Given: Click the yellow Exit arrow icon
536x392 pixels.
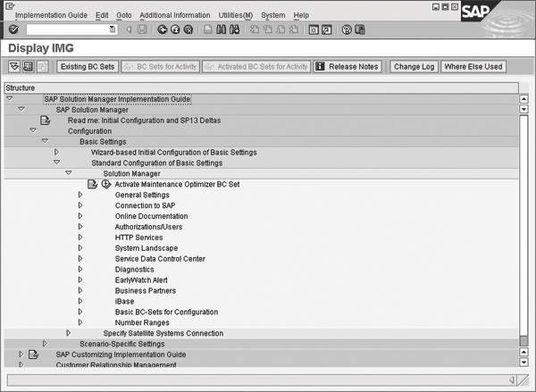Looking at the screenshot, I should 175,29.
